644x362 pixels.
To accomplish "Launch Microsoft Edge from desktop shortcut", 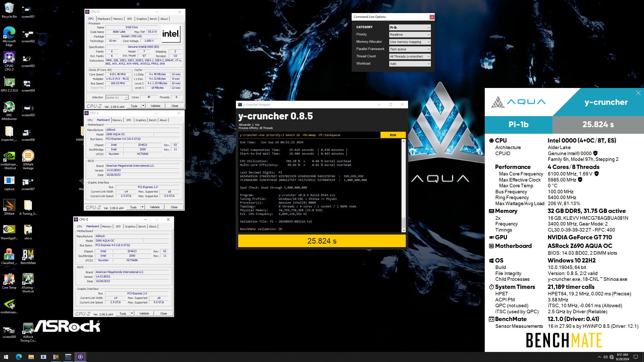I will tap(9, 36).
